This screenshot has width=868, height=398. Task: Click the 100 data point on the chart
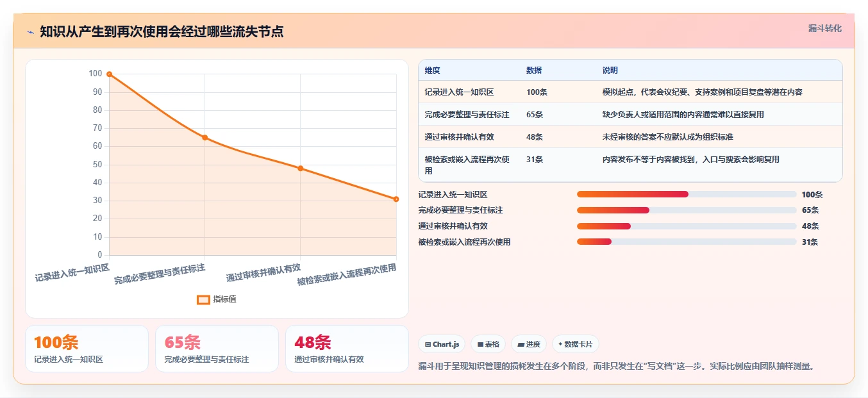pos(109,74)
